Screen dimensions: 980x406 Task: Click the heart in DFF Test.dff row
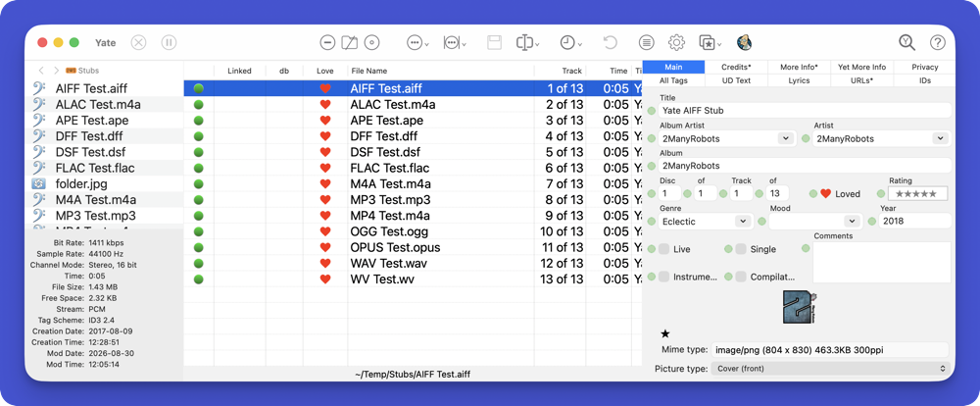pos(325,136)
